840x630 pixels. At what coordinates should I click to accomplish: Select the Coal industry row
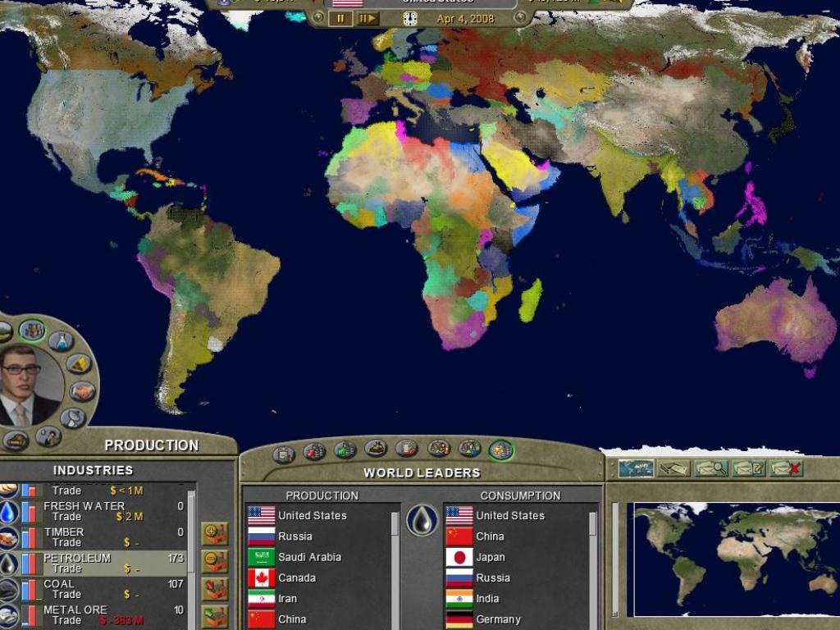[98, 589]
